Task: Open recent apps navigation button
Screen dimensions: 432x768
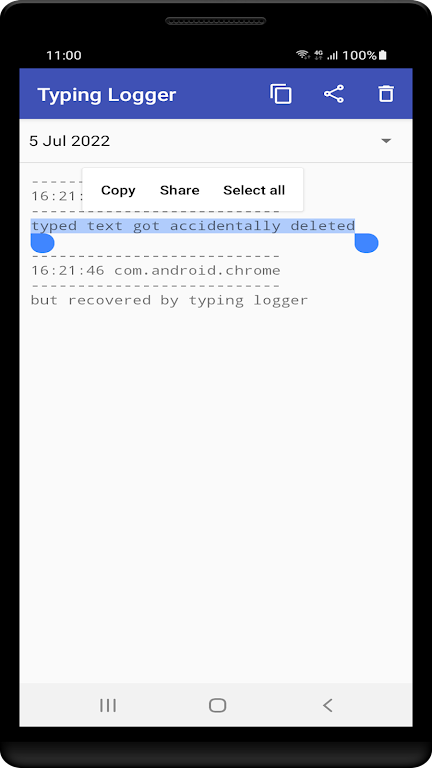Action: (x=108, y=705)
